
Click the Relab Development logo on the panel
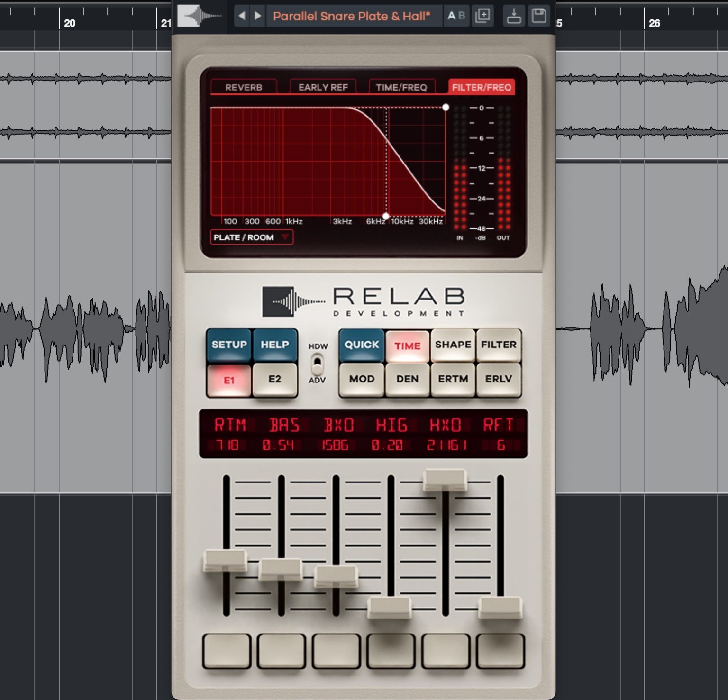pyautogui.click(x=364, y=301)
